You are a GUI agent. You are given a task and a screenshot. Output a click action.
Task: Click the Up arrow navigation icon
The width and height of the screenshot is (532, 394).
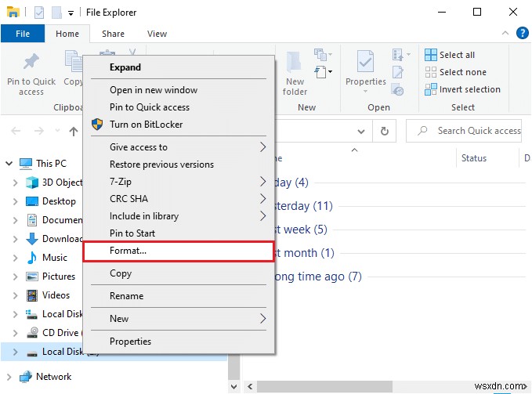[74, 131]
